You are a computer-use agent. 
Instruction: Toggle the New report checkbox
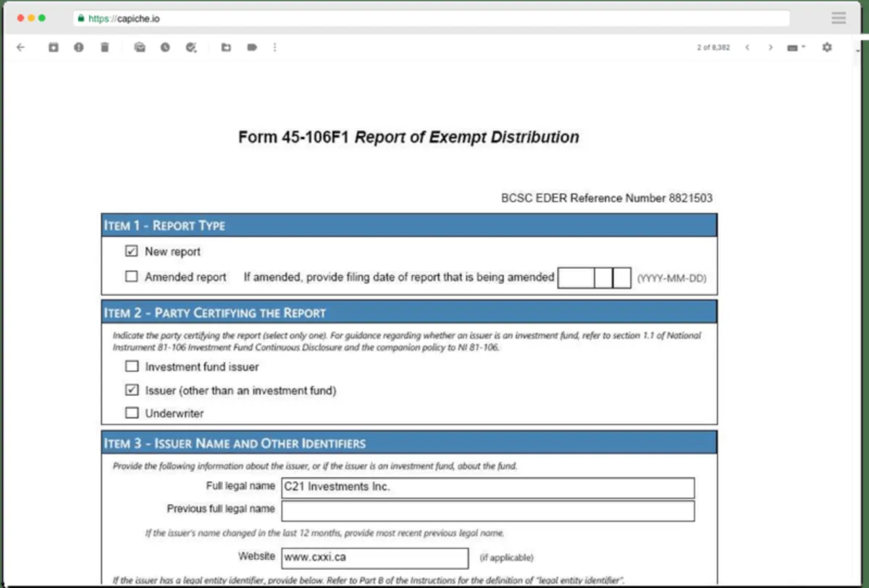click(131, 252)
